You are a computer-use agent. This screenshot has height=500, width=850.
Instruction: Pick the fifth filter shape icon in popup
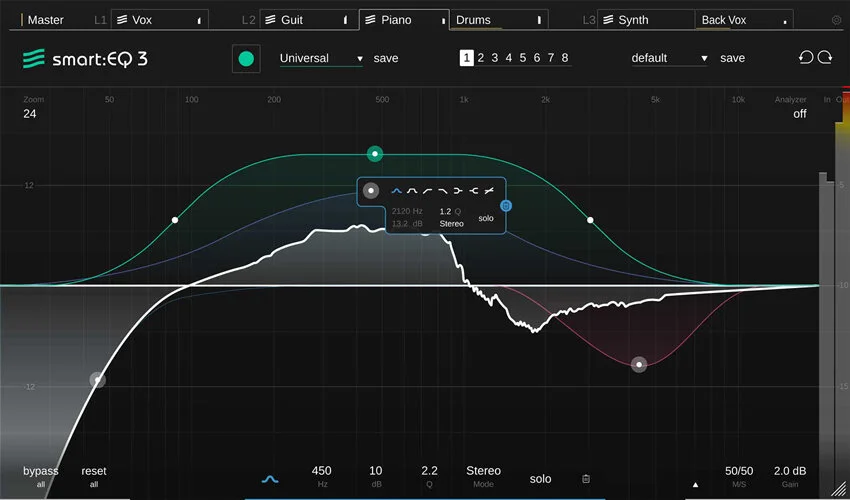click(x=458, y=191)
